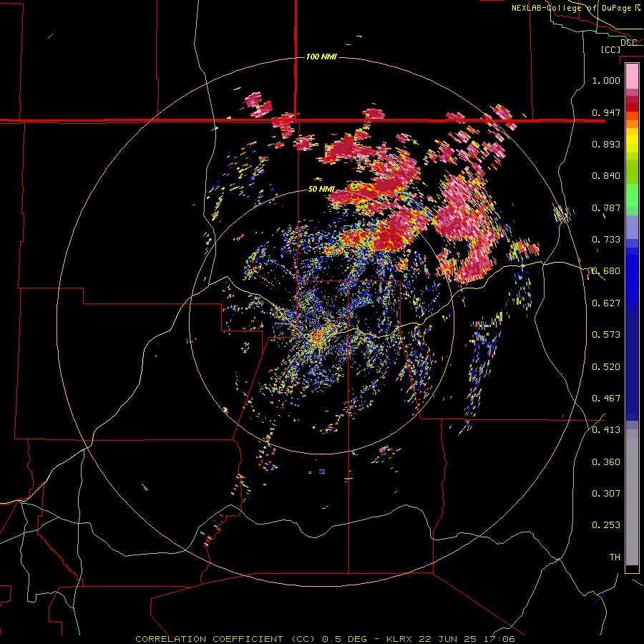The height and width of the screenshot is (644, 644).
Task: Click the 0.733 legend value
Action: [606, 240]
